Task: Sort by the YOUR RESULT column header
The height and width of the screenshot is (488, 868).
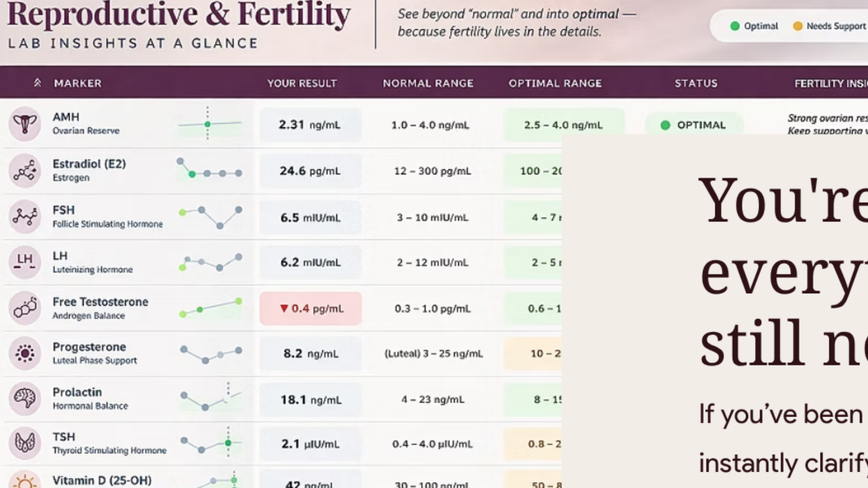Action: [x=302, y=83]
